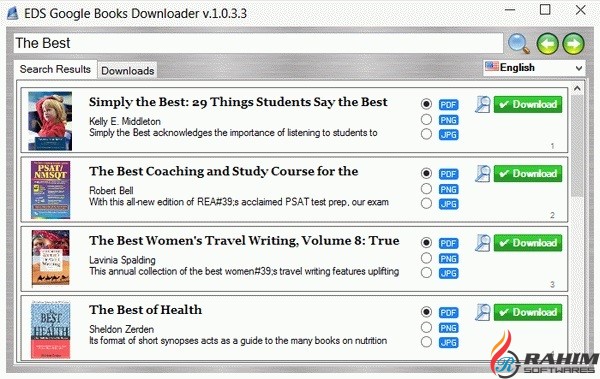This screenshot has width=600, height=379.
Task: Download Simply the Best book
Action: 528,105
